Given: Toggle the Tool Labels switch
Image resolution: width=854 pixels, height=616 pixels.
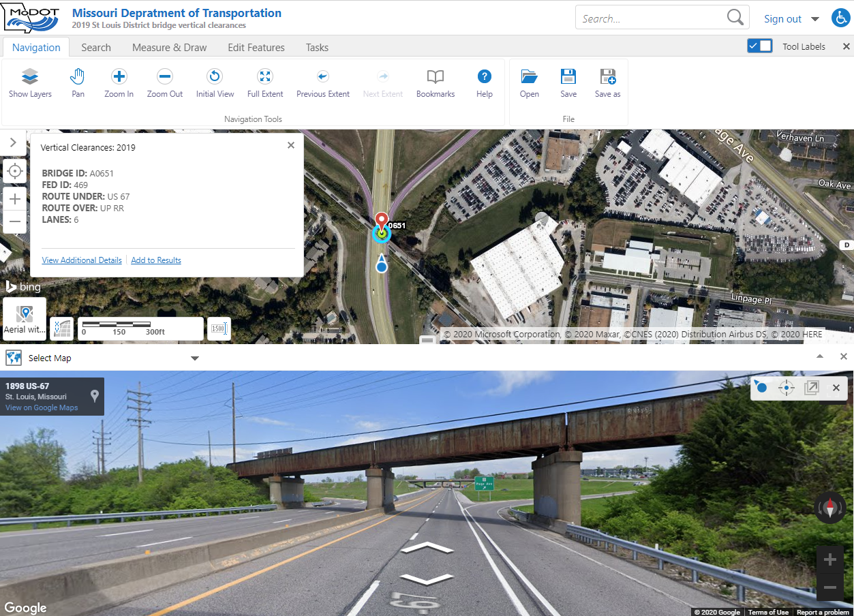Looking at the screenshot, I should pos(760,46).
